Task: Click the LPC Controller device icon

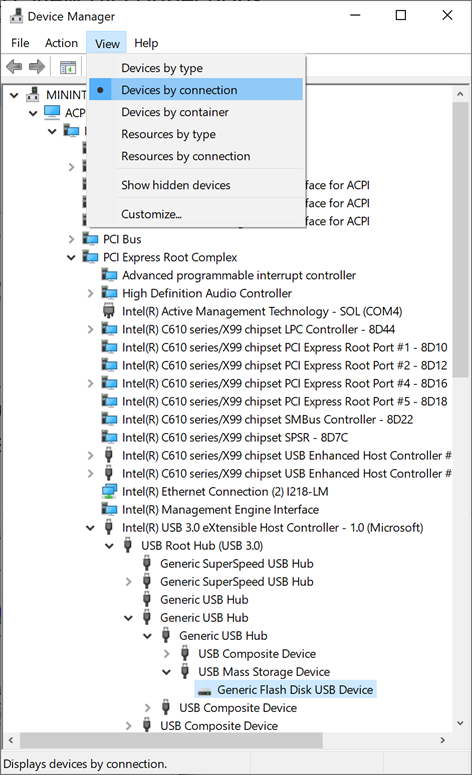Action: coord(109,329)
